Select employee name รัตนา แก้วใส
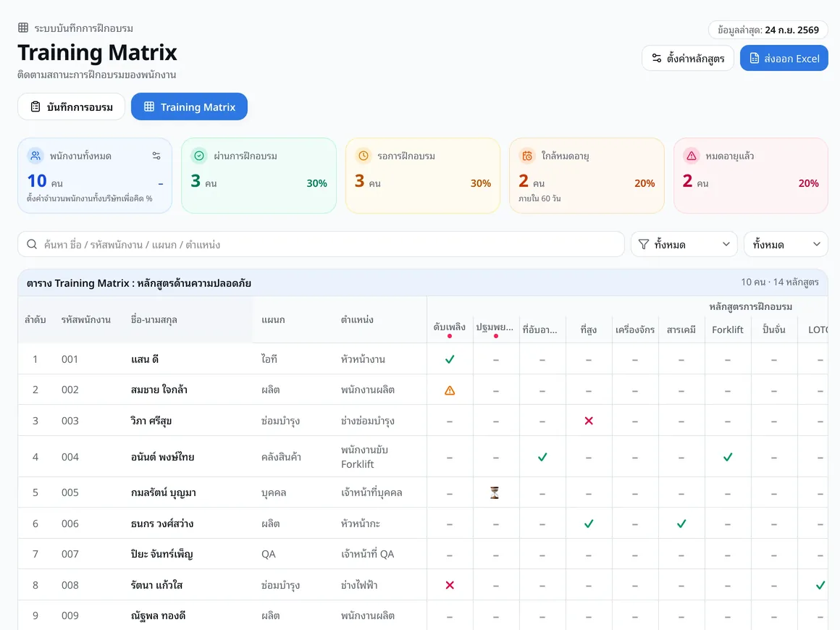 tap(156, 585)
